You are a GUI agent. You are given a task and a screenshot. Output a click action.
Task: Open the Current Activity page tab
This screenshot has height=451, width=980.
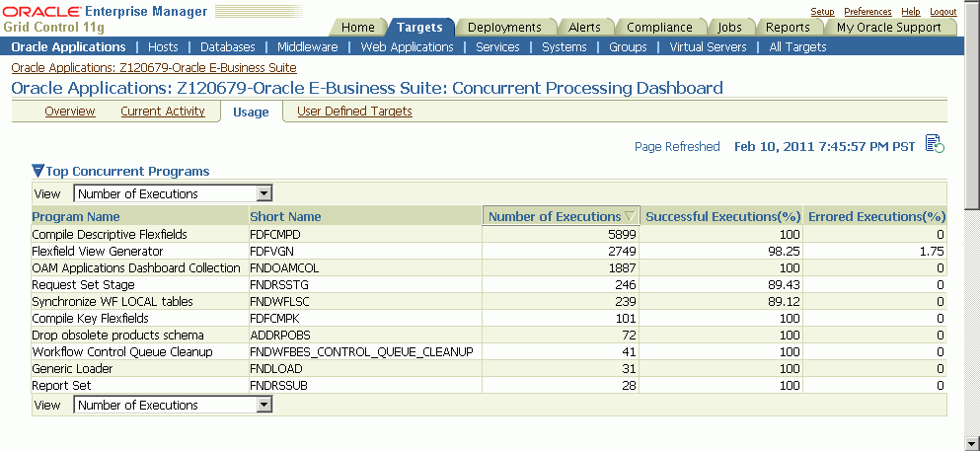point(163,112)
